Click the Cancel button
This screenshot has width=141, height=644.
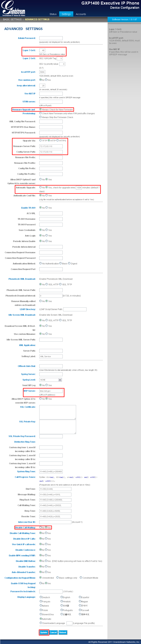(x=53, y=632)
